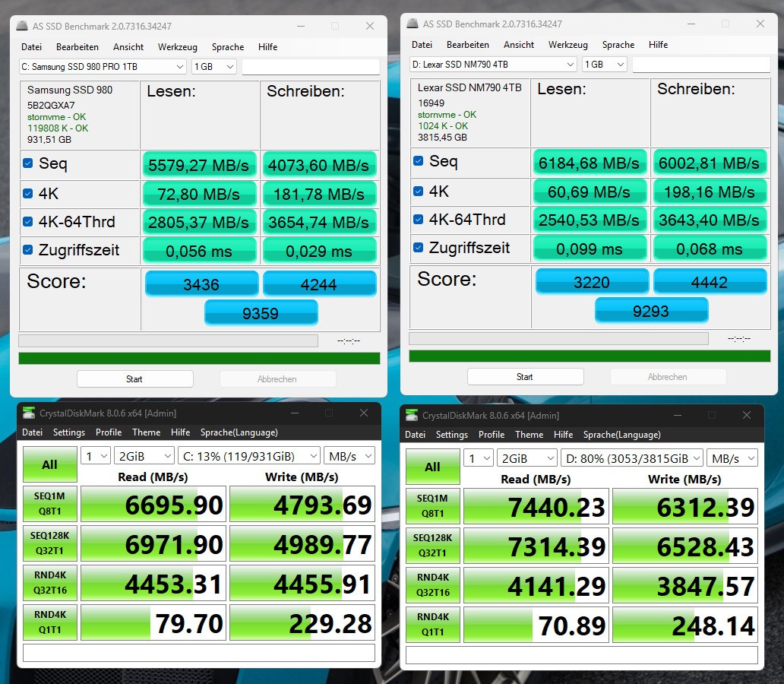
Task: Run SEQ1M Q8T1 test in D: CrystalDiskMark window
Action: coord(433,506)
